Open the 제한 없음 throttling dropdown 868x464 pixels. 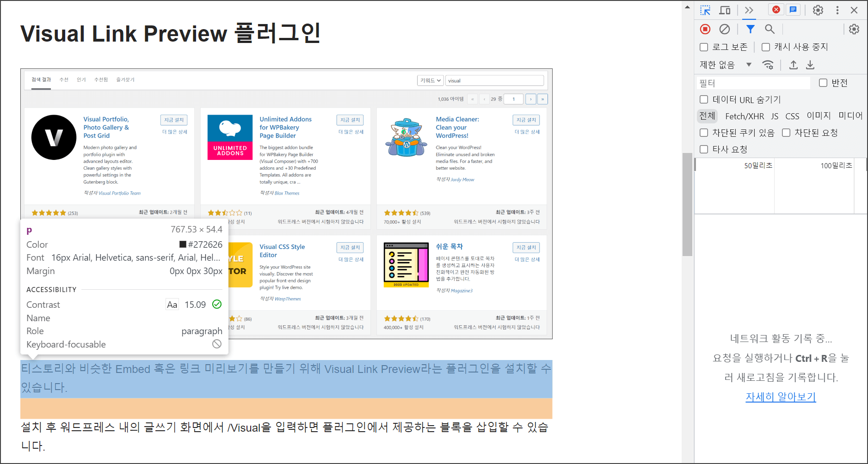click(x=726, y=65)
